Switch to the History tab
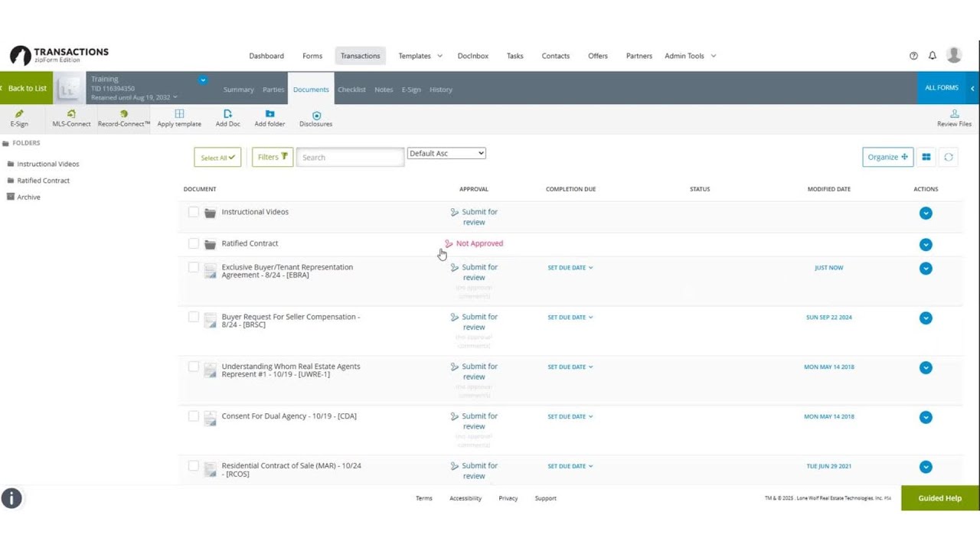Image resolution: width=980 pixels, height=551 pixels. click(x=441, y=90)
